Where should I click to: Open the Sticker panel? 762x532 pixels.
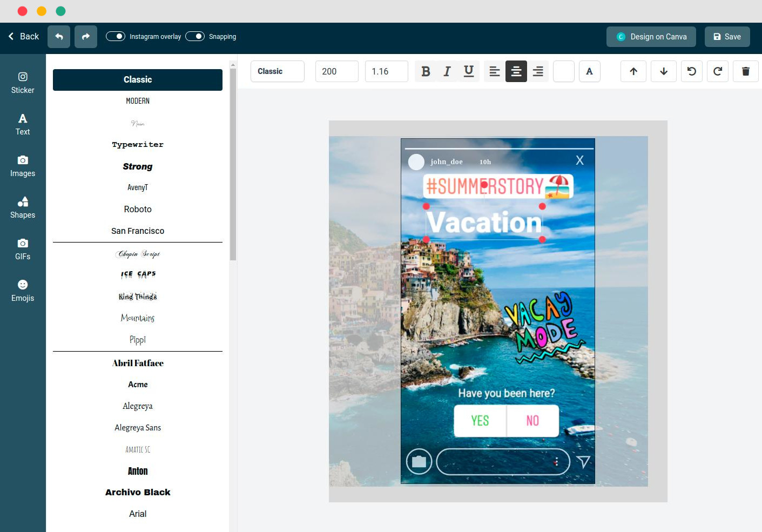[22, 82]
